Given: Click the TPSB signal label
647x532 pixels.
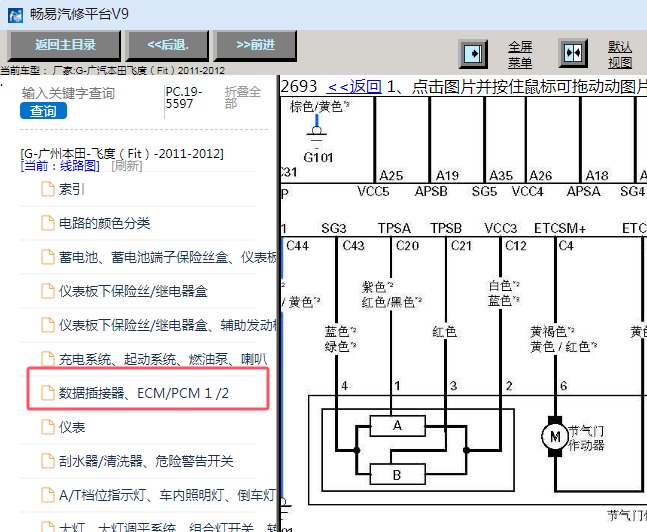Looking at the screenshot, I should (446, 228).
